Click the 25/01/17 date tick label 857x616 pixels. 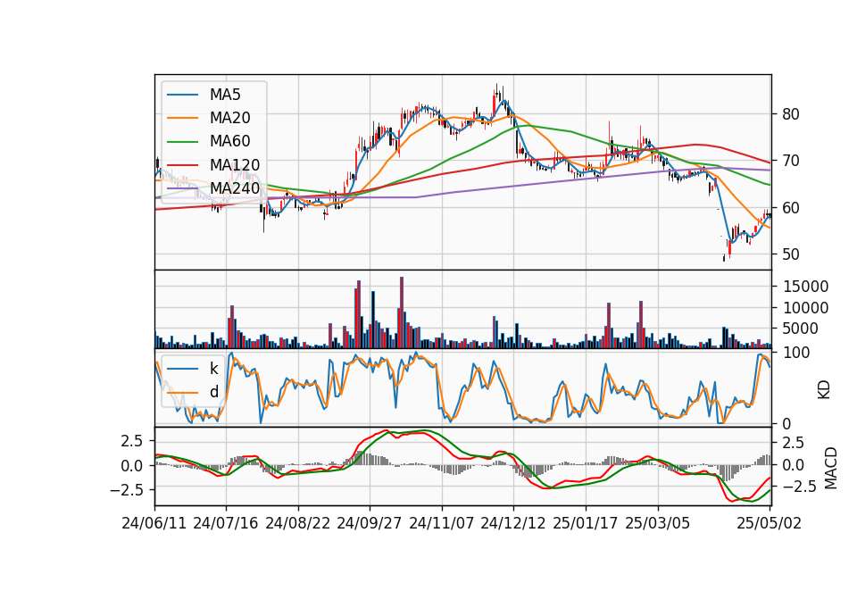coord(586,523)
